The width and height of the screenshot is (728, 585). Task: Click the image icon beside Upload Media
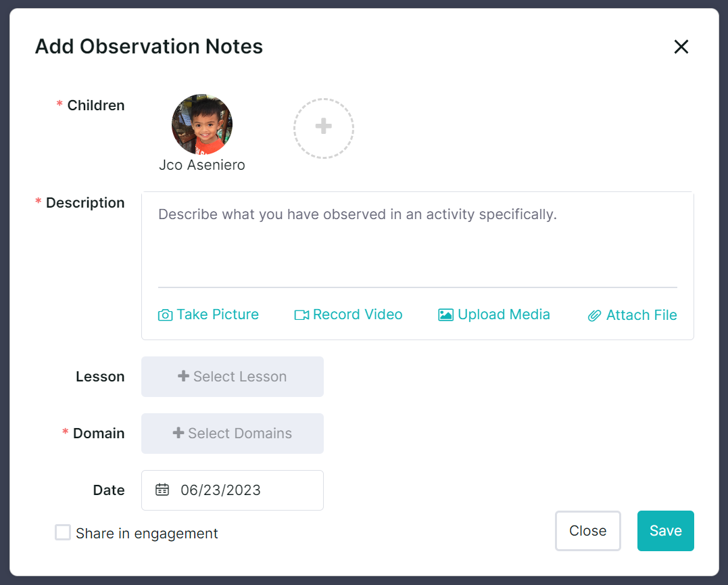[x=445, y=315]
